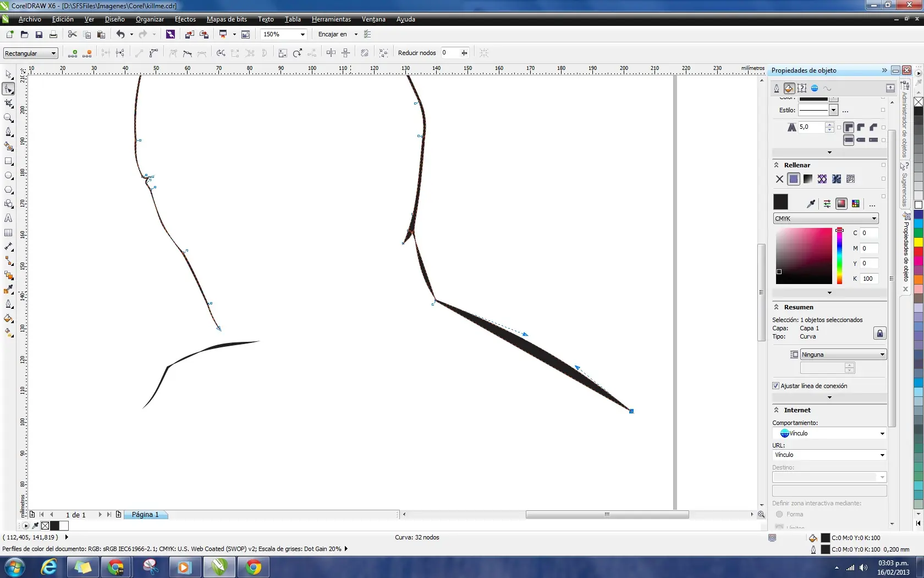Select the Table tool
This screenshot has width=924, height=578.
click(8, 233)
